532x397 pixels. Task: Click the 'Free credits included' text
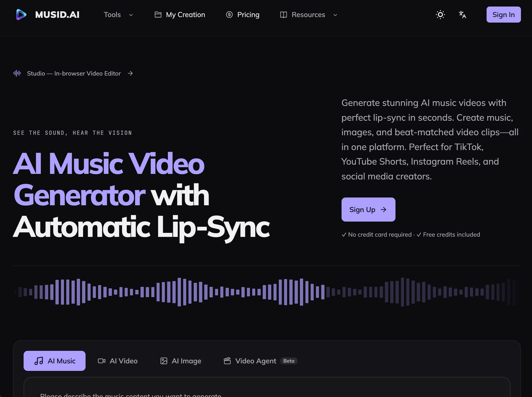tap(451, 235)
